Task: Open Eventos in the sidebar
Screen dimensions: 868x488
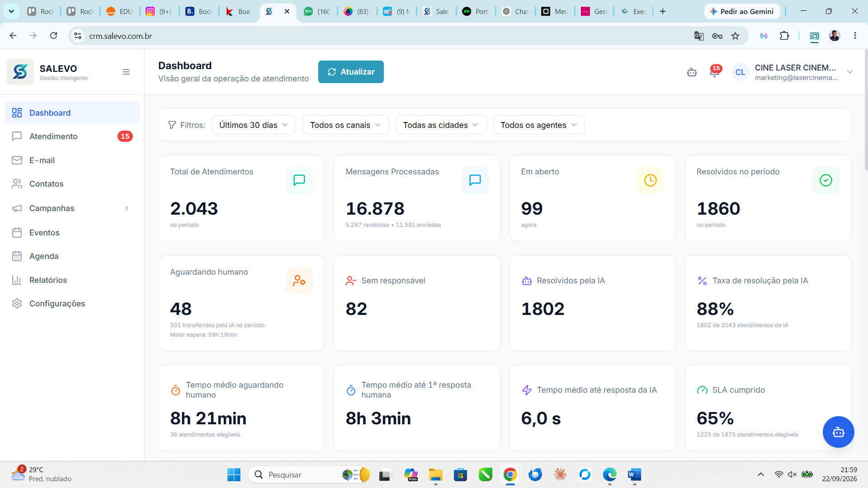Action: click(72, 232)
